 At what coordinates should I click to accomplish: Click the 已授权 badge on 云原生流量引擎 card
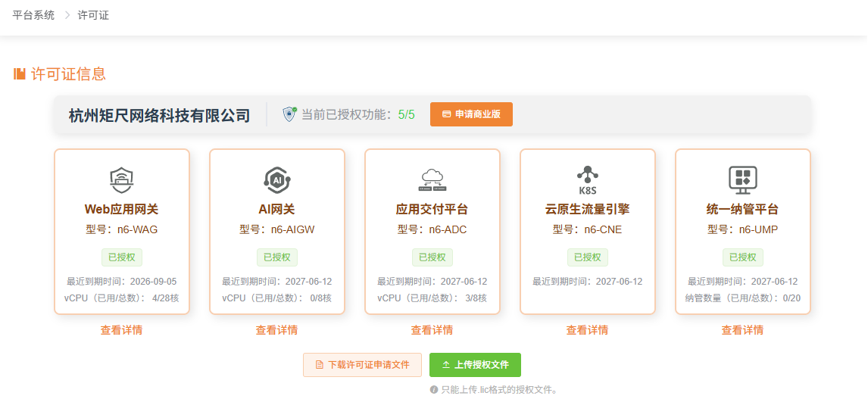click(x=587, y=257)
